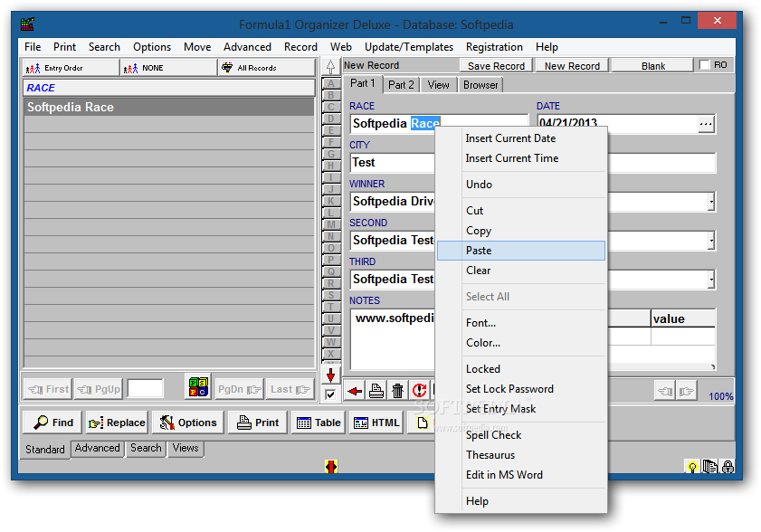Jump to letter S in alphabet index
The image size is (761, 532).
click(331, 295)
